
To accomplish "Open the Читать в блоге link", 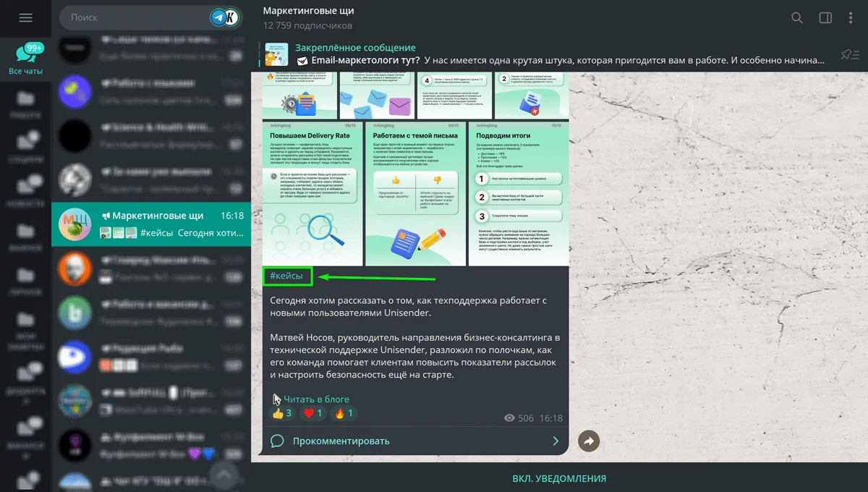I will point(316,399).
